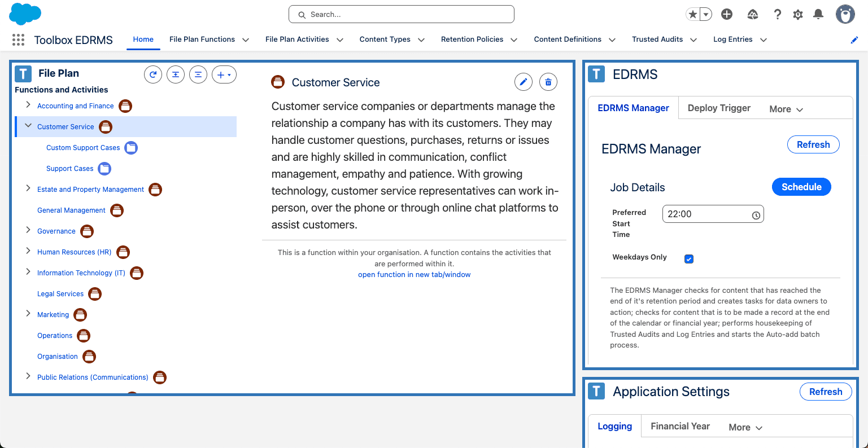
Task: Open the Trusted Audits chevron menu
Action: click(x=693, y=40)
